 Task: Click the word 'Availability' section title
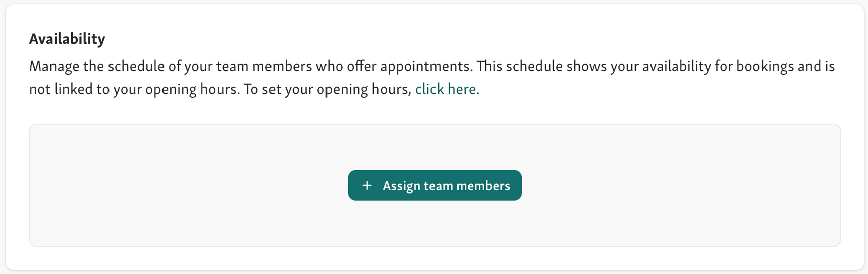pos(67,39)
